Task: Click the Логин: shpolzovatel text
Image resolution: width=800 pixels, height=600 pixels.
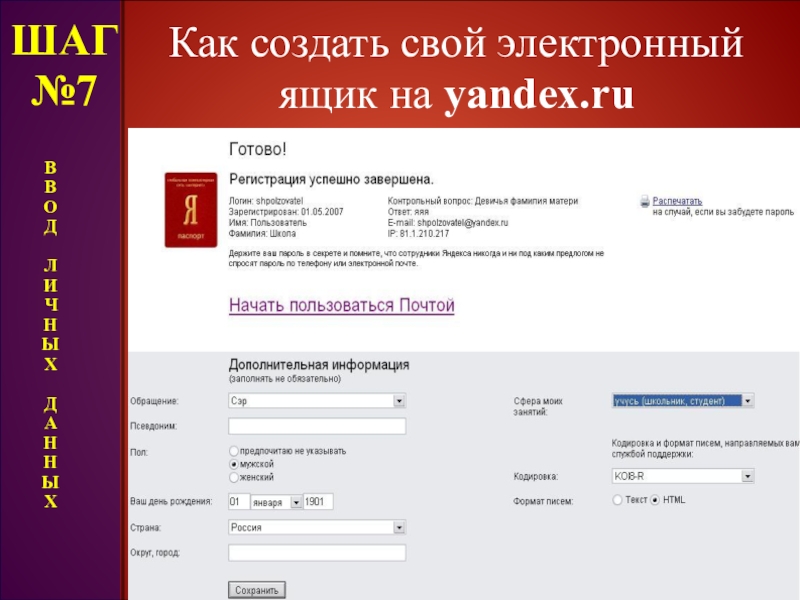Action: [x=266, y=201]
